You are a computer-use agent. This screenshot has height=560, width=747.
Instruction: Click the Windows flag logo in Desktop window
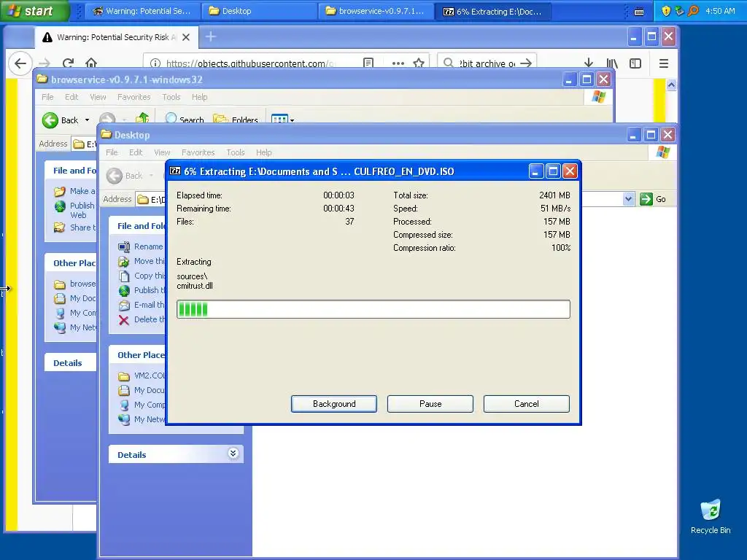(662, 152)
